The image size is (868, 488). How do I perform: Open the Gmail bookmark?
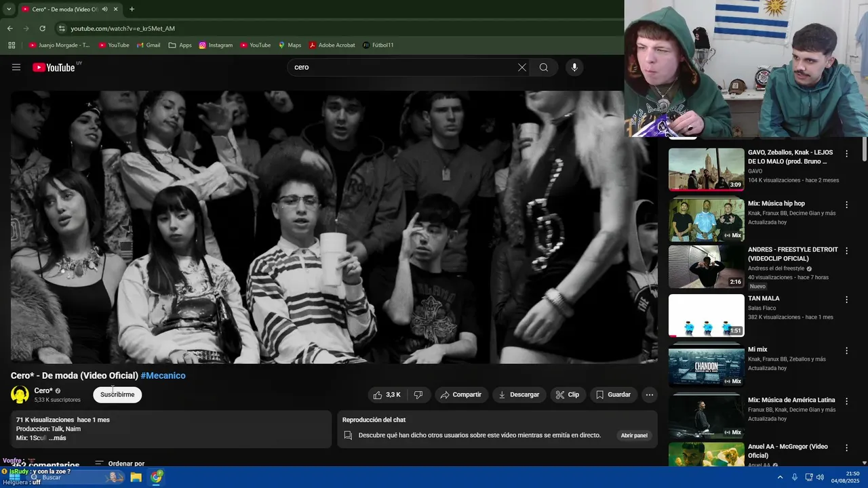[x=149, y=45]
